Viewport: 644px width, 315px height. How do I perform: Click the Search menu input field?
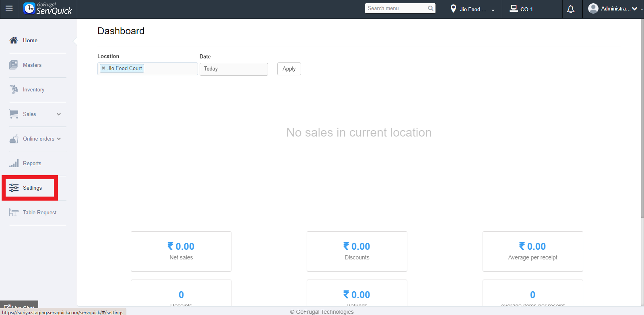pos(400,8)
